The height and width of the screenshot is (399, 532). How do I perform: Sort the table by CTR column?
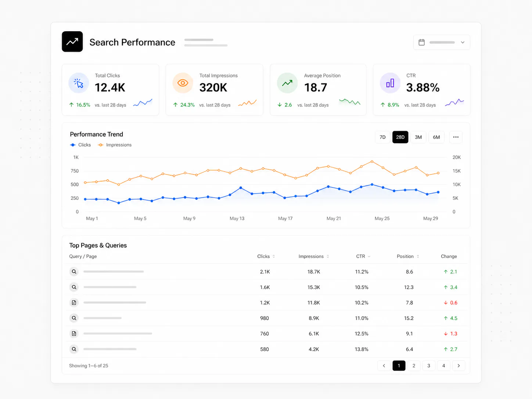pos(363,256)
